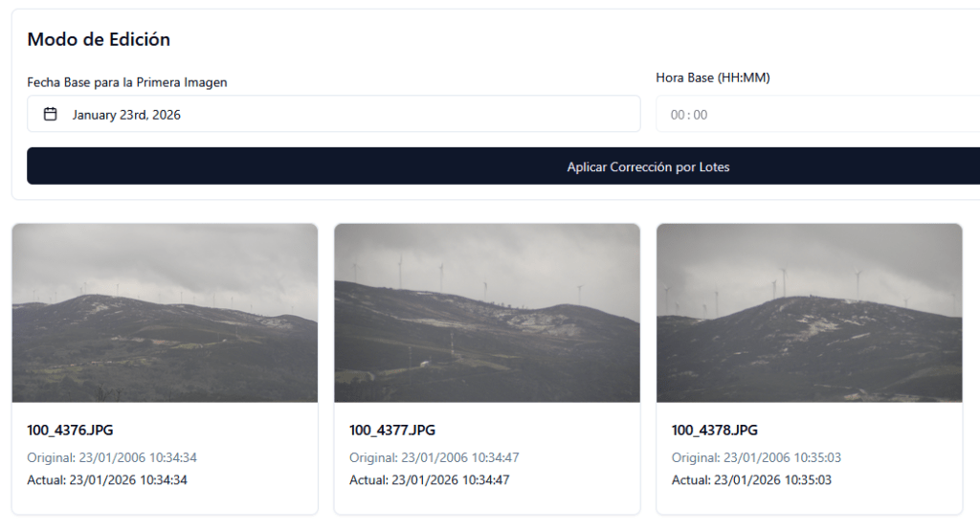Click the Fecha Base para la Primera Imagen label
Viewport: 980px width, 531px height.
[127, 82]
